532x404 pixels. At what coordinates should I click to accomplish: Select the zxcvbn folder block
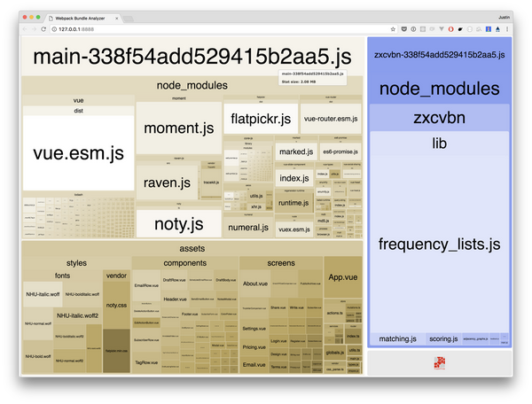tap(440, 118)
